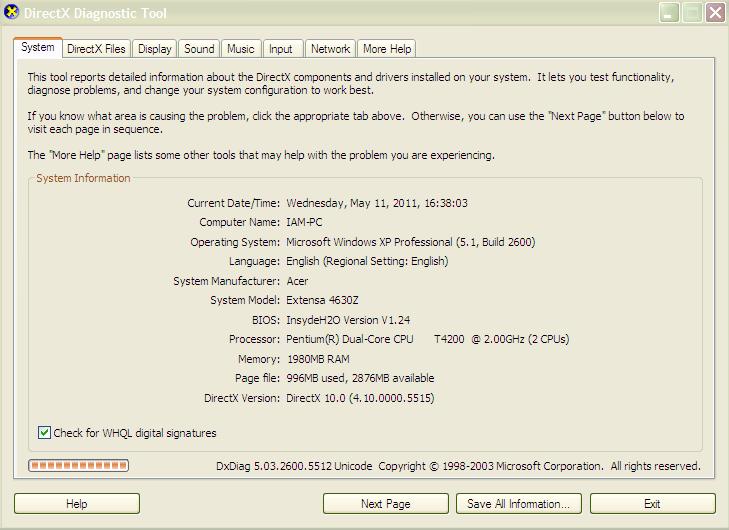This screenshot has width=729, height=530.
Task: Click Save All Information button
Action: [519, 504]
